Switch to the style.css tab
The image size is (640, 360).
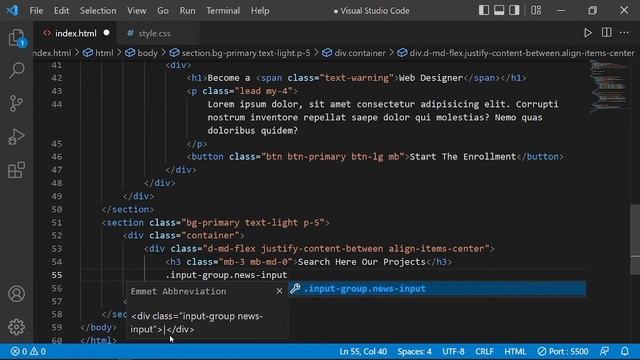(154, 33)
